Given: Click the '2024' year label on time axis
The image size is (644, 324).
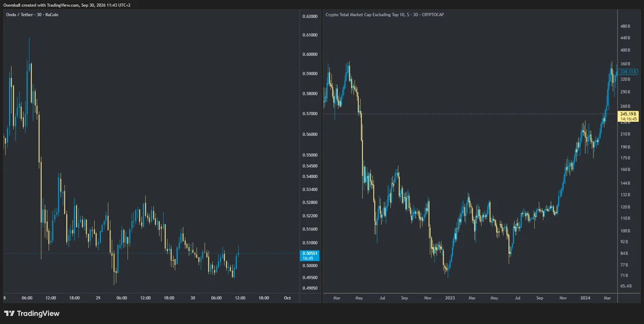Looking at the screenshot, I should (x=584, y=297).
